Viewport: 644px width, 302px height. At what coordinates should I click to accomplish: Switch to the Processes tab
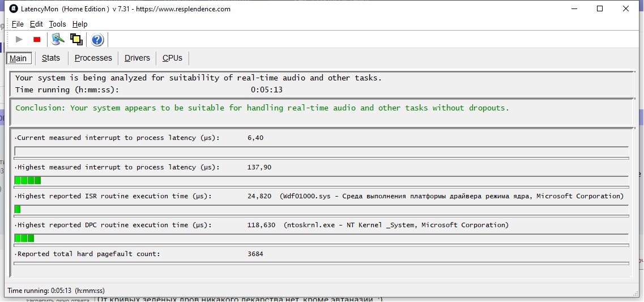click(x=93, y=58)
